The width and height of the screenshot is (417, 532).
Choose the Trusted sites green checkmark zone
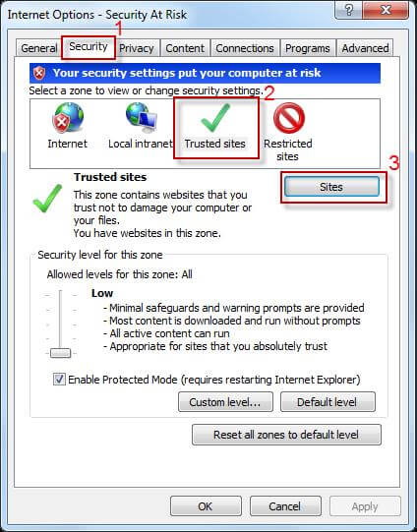[x=215, y=118]
